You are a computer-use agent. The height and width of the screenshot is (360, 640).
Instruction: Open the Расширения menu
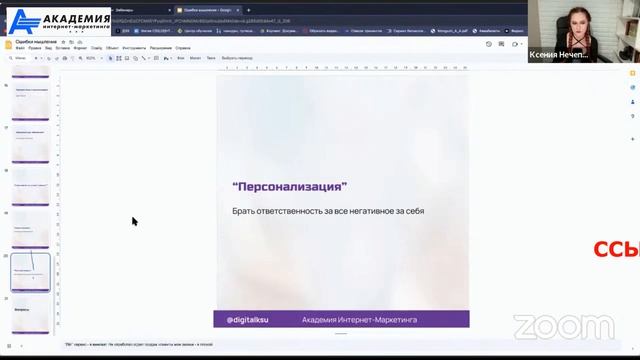click(x=160, y=48)
